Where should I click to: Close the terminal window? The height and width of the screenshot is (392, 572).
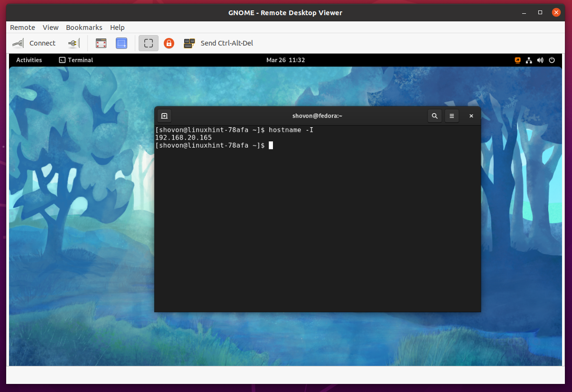point(471,116)
